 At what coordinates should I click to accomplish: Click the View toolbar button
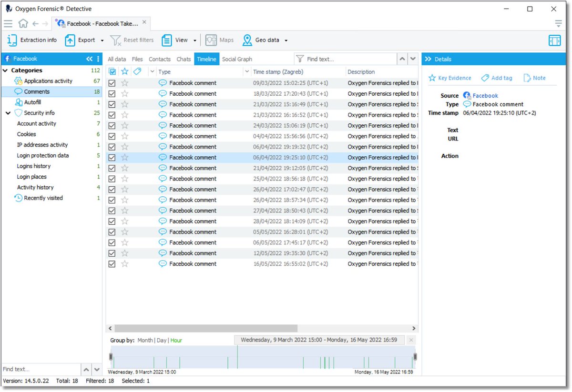coord(174,40)
